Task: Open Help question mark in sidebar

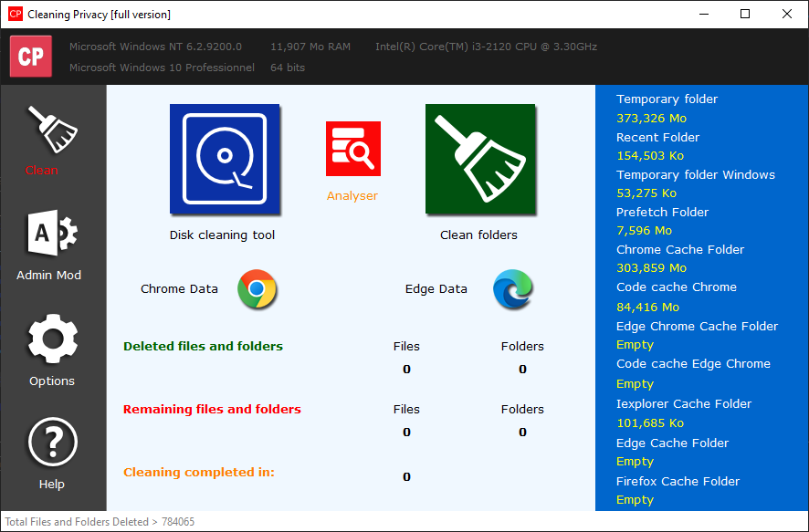Action: (52, 443)
